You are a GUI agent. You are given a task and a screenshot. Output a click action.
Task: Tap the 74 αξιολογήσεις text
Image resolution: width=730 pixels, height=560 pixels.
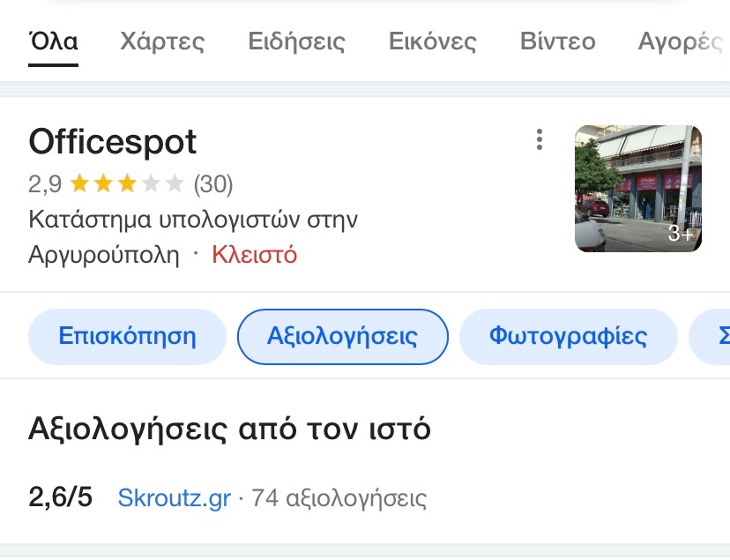339,498
